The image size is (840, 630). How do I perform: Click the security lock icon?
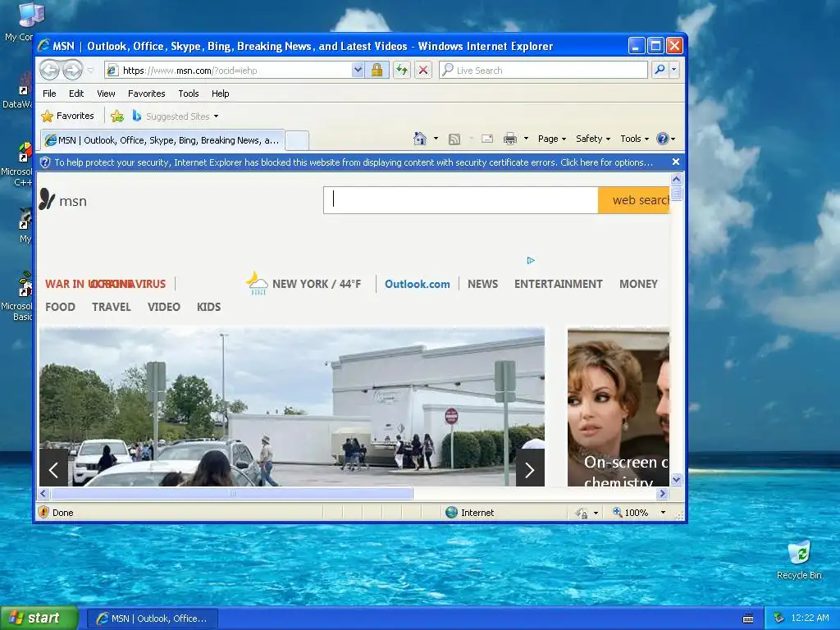coord(377,71)
